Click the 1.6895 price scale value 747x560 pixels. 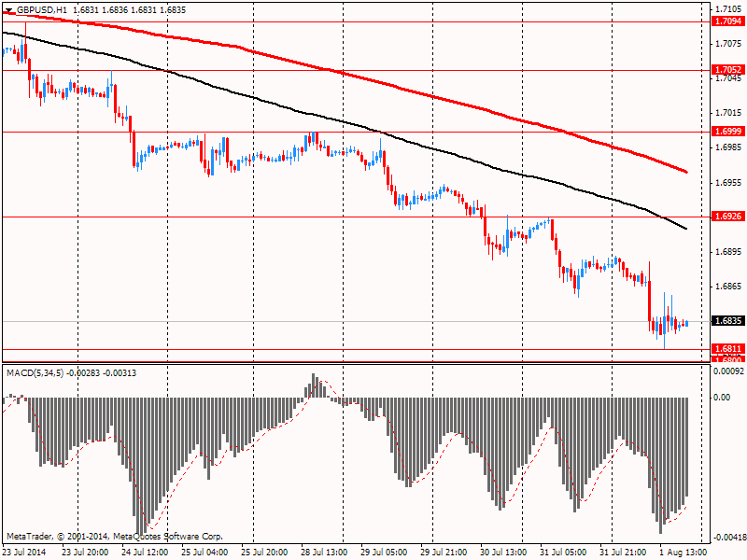729,252
